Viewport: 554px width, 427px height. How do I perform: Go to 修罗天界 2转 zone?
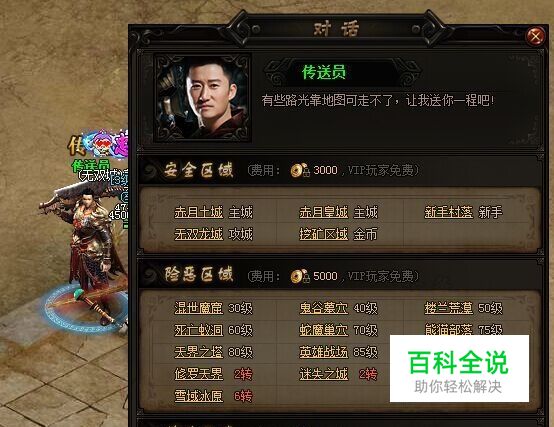199,374
